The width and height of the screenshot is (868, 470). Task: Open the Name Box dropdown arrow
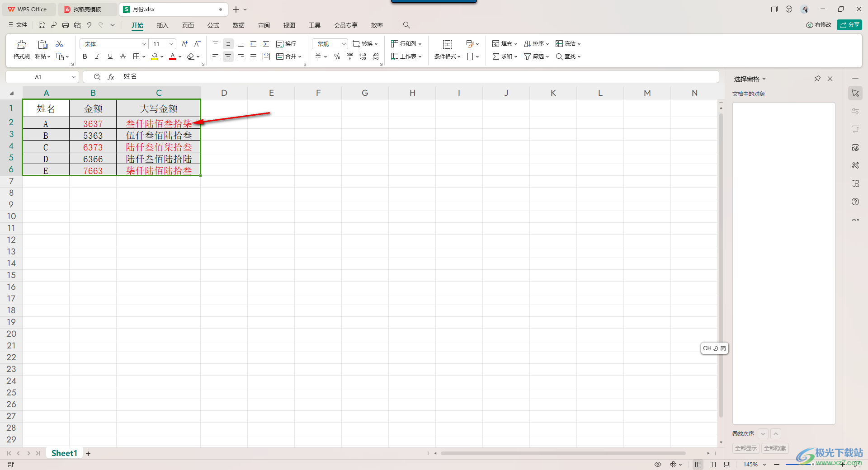(74, 77)
